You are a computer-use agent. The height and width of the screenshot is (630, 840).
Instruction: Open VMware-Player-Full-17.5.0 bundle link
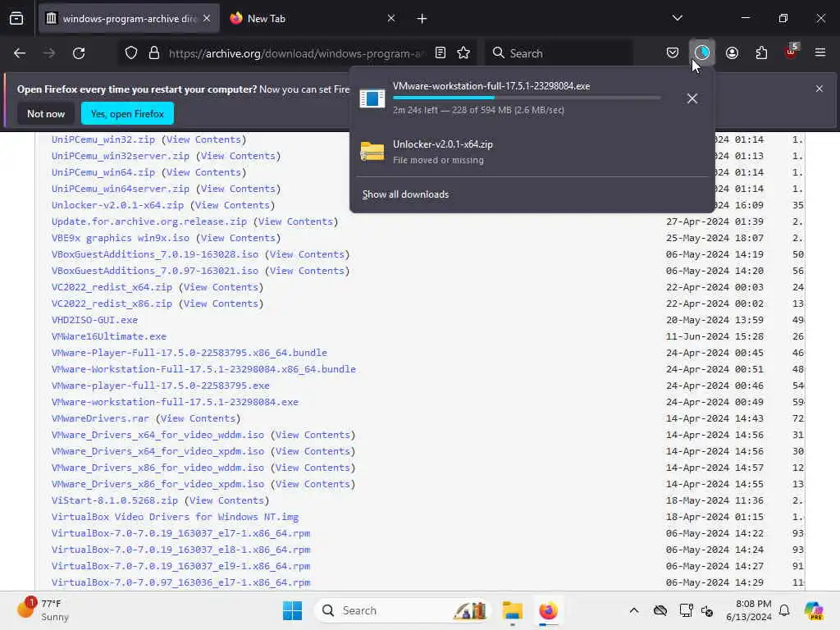click(x=189, y=353)
